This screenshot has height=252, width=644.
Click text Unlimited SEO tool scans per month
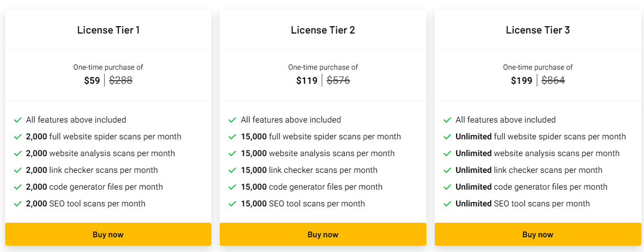tap(523, 204)
